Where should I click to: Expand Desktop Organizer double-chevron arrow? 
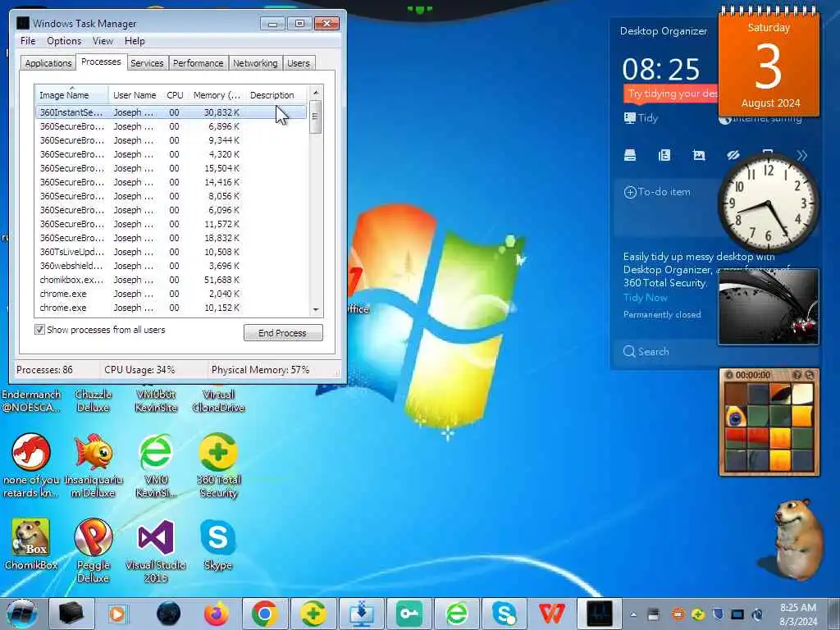click(x=801, y=155)
